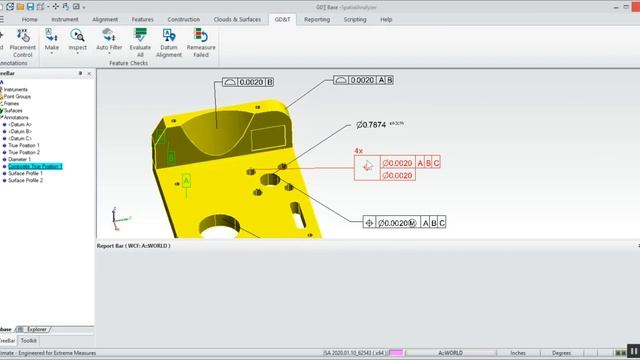
Task: Click the Open folder icon in quick access toolbar
Action: 20,7
